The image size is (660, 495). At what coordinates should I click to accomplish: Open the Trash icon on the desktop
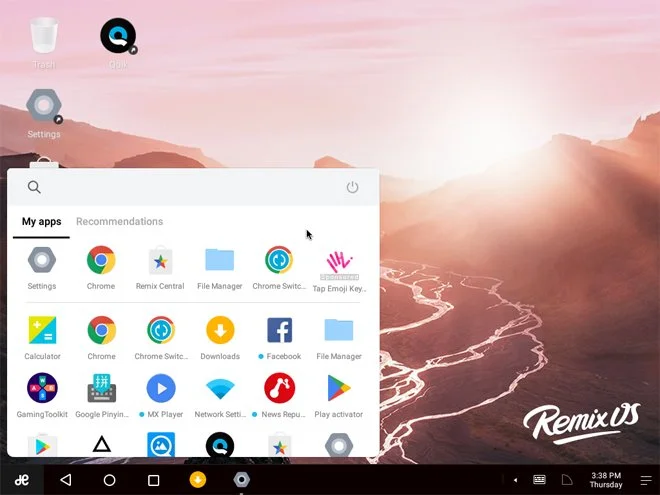[x=44, y=42]
